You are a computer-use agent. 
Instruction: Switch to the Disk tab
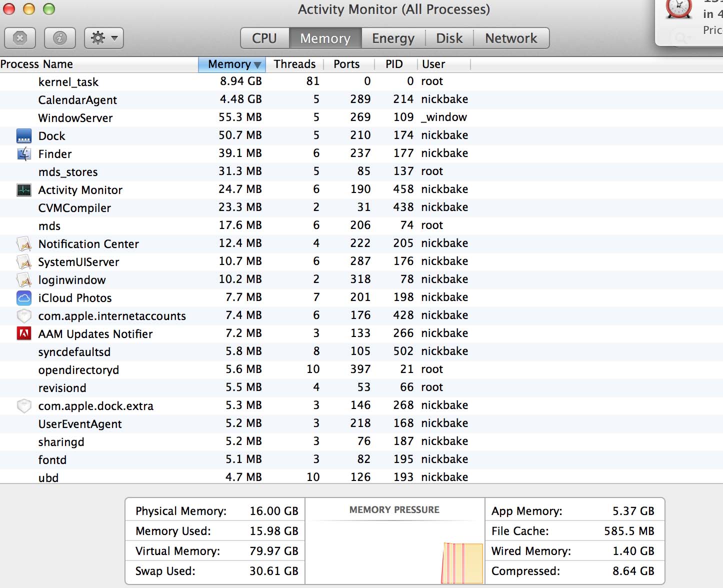click(449, 38)
